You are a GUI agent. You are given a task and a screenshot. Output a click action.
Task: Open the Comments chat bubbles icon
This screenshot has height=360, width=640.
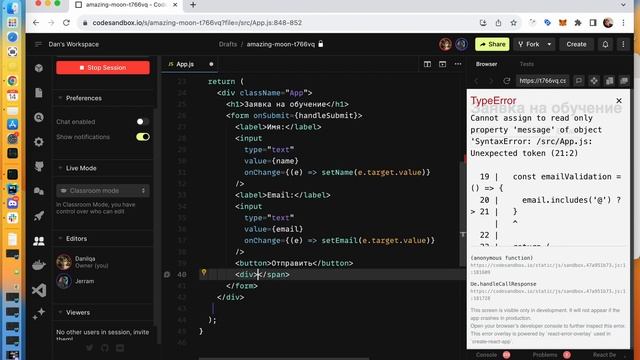tap(39, 191)
